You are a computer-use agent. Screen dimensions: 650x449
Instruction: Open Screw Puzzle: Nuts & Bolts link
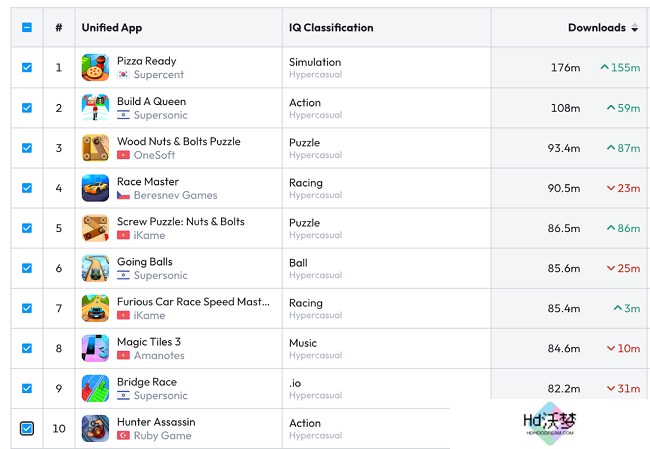pyautogui.click(x=181, y=222)
